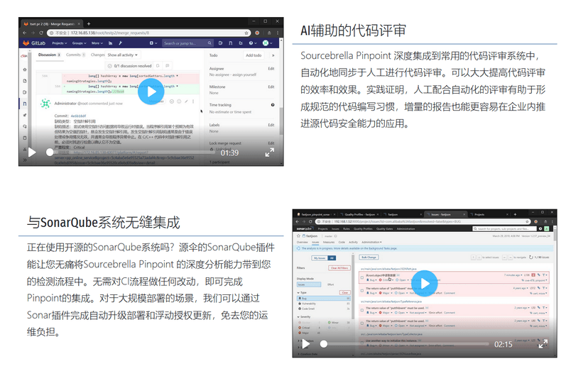Click the sonarqube logo in video

tap(304, 228)
